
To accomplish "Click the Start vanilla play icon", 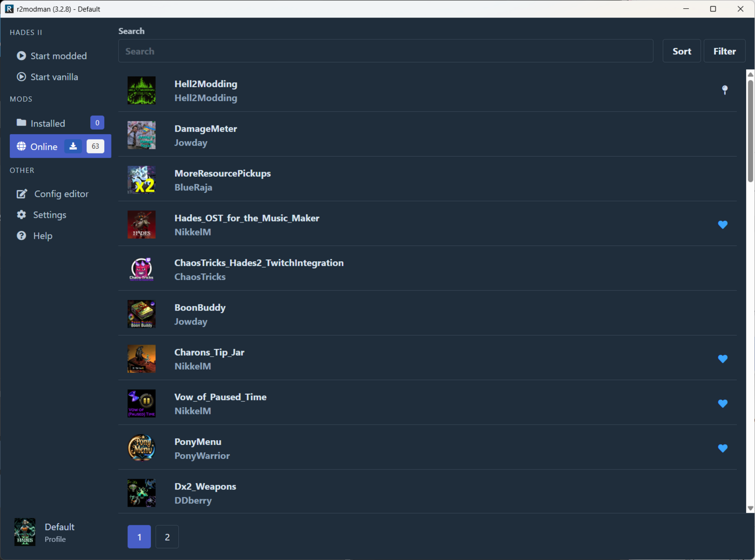I will [x=21, y=77].
